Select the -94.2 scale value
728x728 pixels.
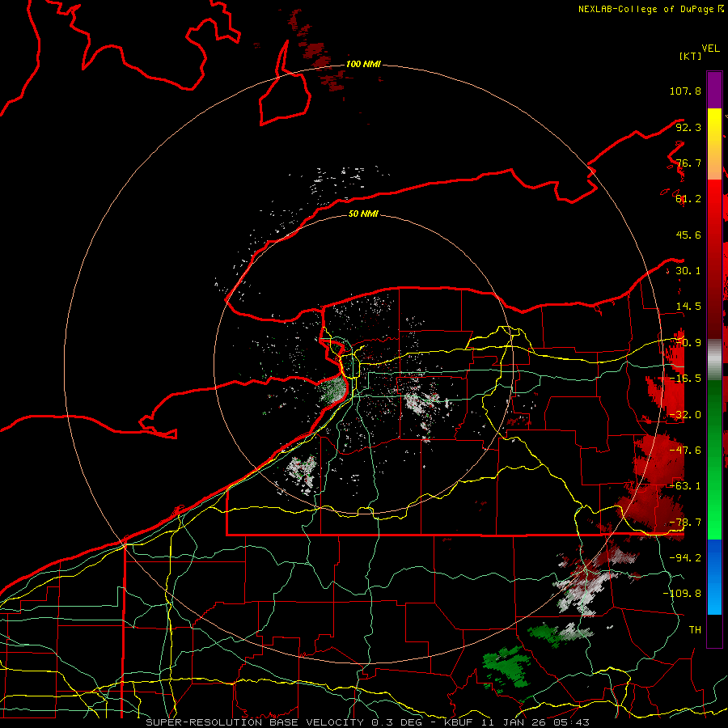coord(685,558)
